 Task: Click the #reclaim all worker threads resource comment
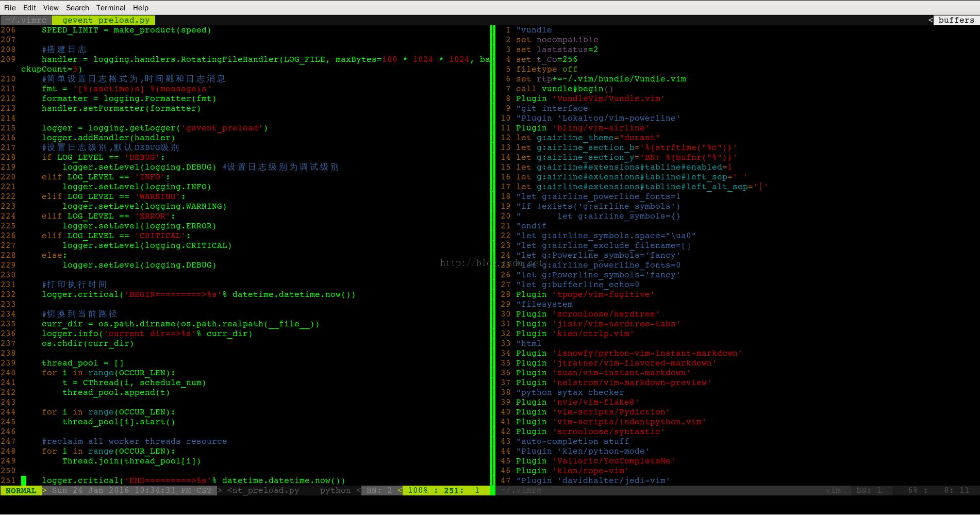pos(134,441)
